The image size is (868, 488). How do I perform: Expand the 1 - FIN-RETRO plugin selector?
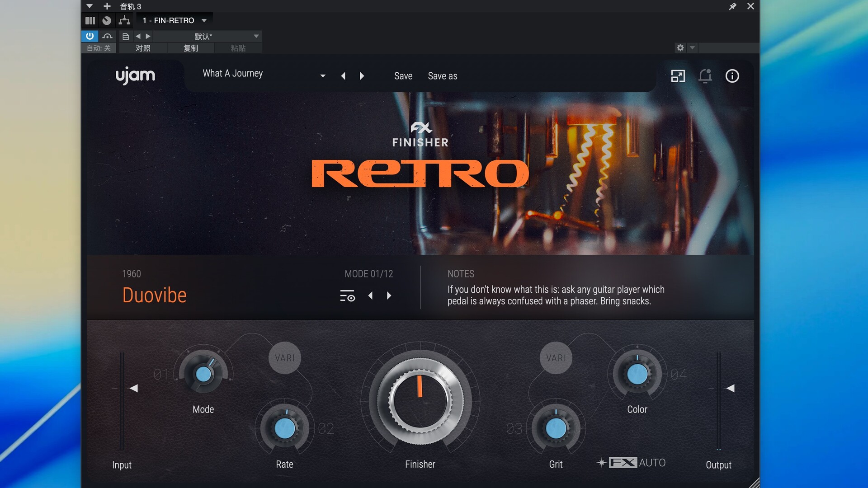tap(175, 20)
